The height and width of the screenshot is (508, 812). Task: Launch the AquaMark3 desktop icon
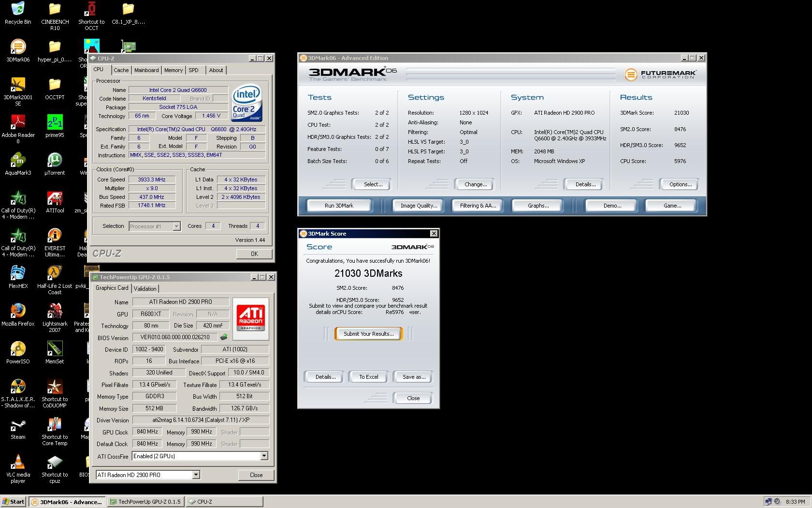point(18,164)
